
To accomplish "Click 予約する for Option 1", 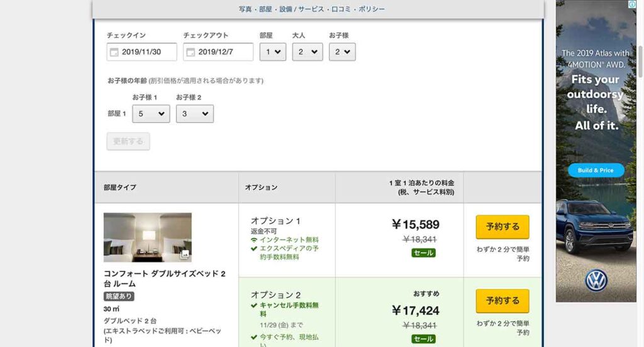I will coord(502,227).
